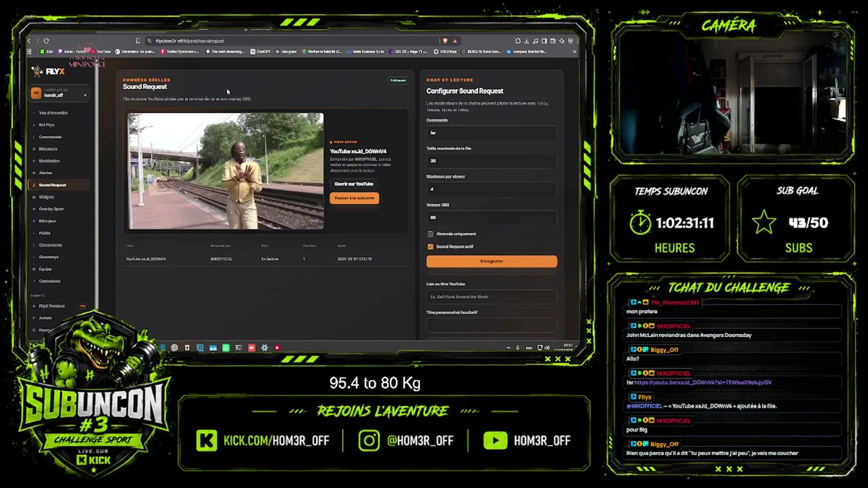Click the Taille maximale de la file field
This screenshot has height=488, width=868.
click(492, 161)
